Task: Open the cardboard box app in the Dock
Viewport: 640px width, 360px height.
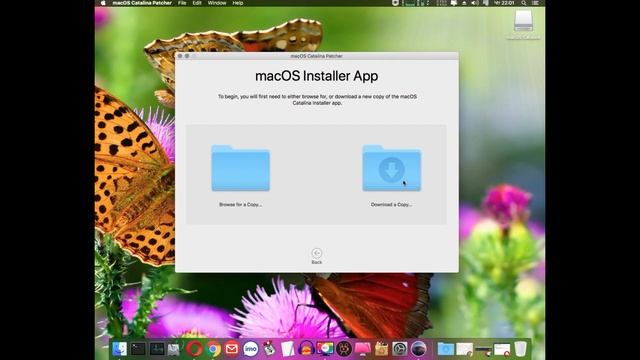Action: pos(381,349)
